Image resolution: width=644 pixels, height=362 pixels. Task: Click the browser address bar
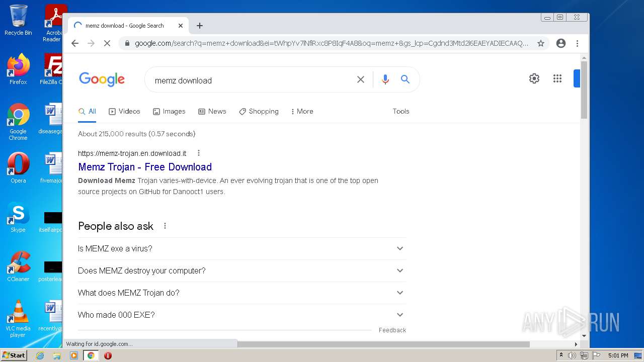(x=331, y=43)
